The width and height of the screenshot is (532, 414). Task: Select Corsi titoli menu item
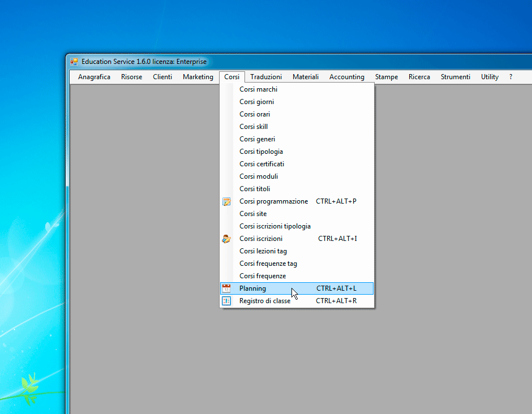pos(297,189)
